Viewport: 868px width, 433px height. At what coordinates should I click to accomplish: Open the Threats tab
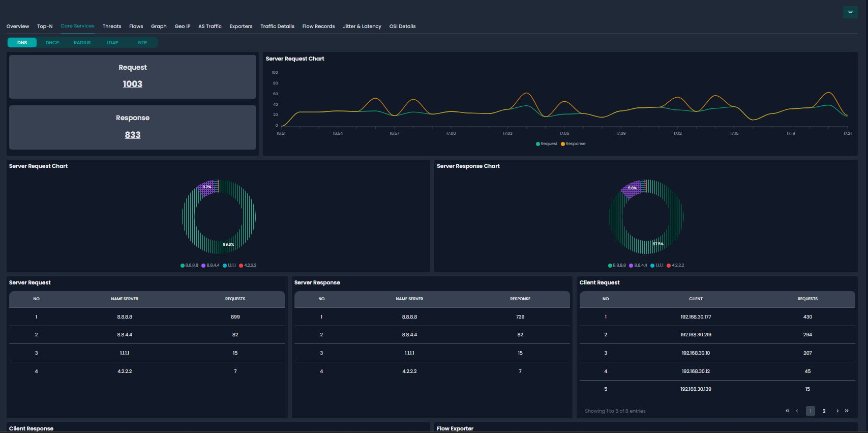pyautogui.click(x=112, y=26)
